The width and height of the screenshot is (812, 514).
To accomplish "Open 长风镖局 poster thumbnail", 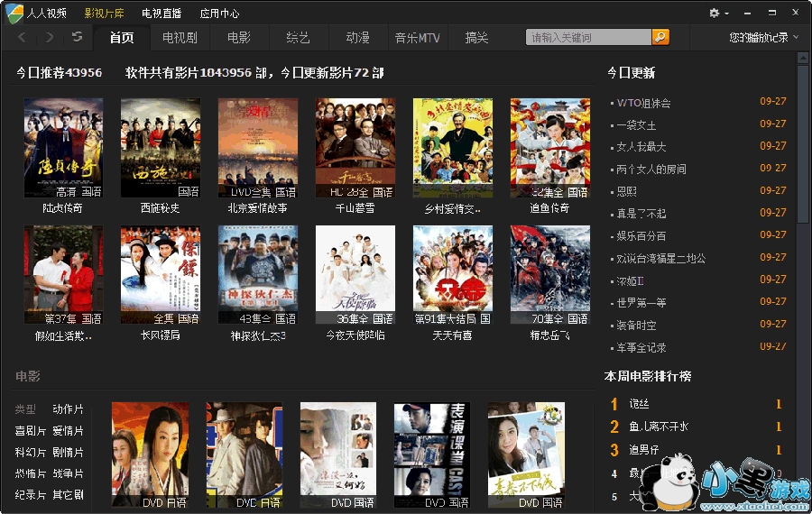I will 161,274.
